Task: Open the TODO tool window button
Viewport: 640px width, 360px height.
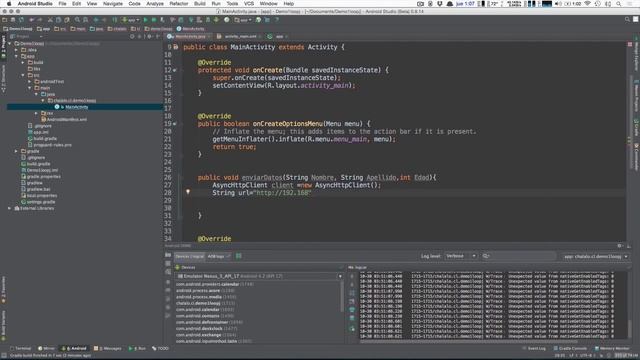Action: click(160, 349)
